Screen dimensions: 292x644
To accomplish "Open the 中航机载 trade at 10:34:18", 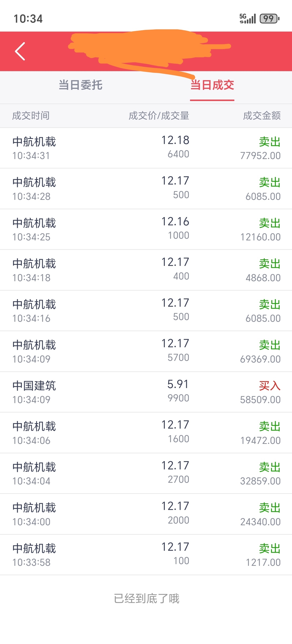I will pyautogui.click(x=146, y=270).
